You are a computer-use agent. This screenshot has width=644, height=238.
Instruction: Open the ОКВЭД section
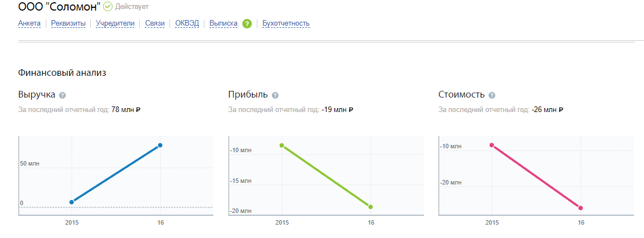187,23
